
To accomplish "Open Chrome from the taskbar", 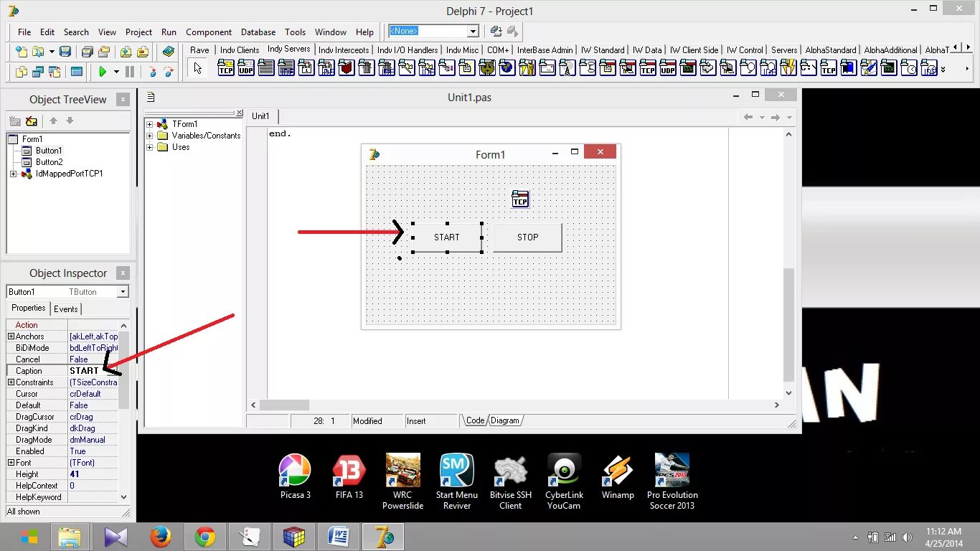I will pyautogui.click(x=204, y=537).
